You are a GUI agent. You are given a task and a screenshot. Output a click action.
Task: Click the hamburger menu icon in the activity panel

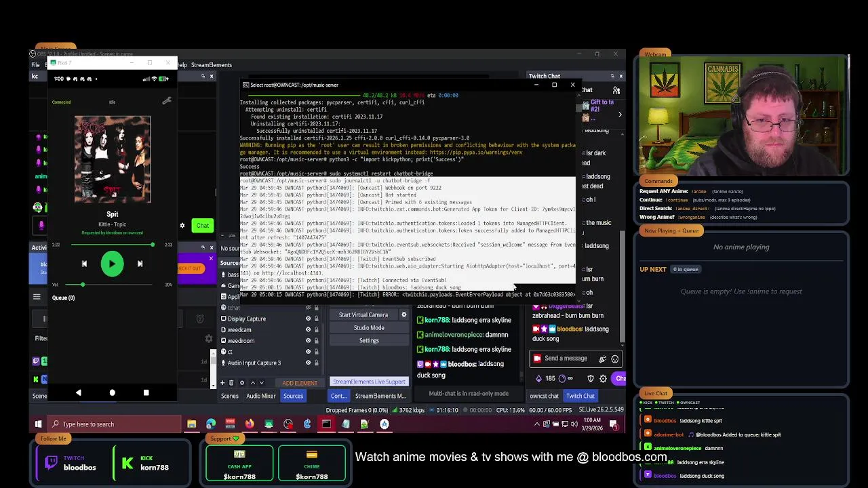37,297
